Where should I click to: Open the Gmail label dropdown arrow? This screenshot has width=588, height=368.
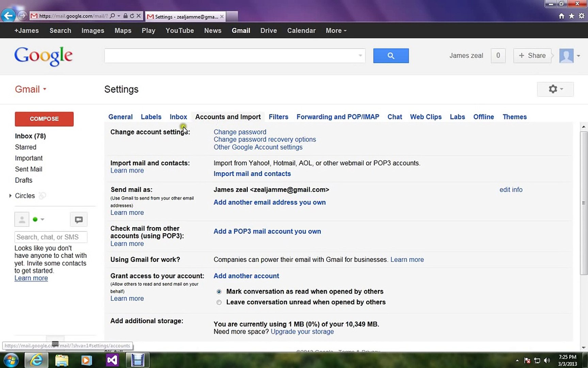tap(44, 89)
